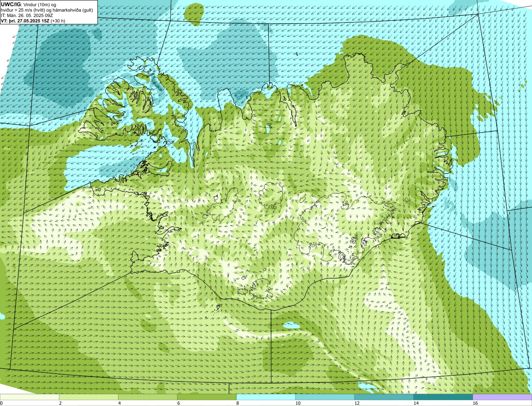
Task: Click the 'UWC/IG: Vindur (10m) og' title line
Action: click(29, 4)
